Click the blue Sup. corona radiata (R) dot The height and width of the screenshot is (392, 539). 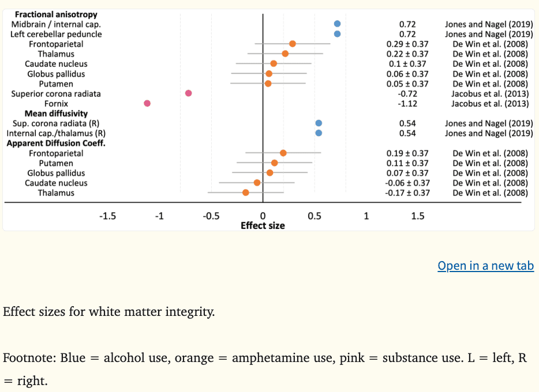[319, 123]
